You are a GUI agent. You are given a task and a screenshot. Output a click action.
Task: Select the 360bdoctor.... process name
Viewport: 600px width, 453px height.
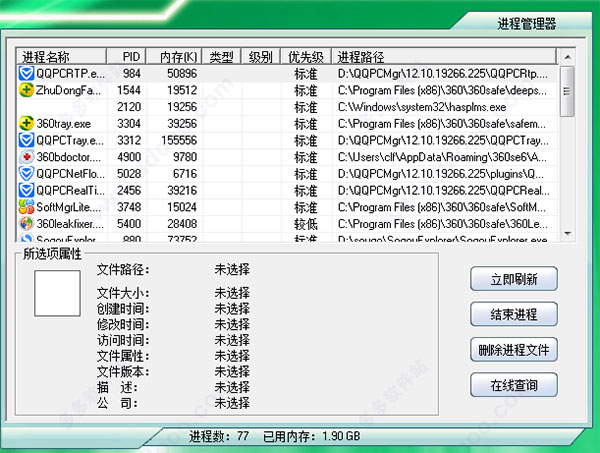click(x=69, y=157)
